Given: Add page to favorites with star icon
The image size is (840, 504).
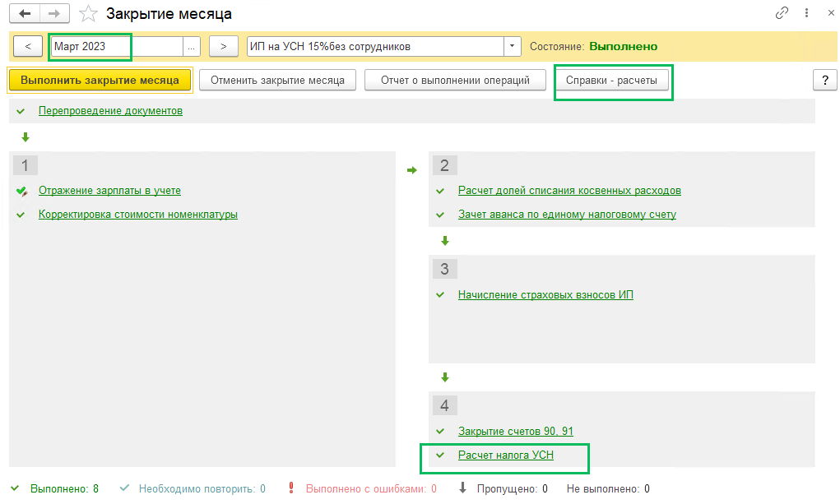Looking at the screenshot, I should [x=88, y=14].
